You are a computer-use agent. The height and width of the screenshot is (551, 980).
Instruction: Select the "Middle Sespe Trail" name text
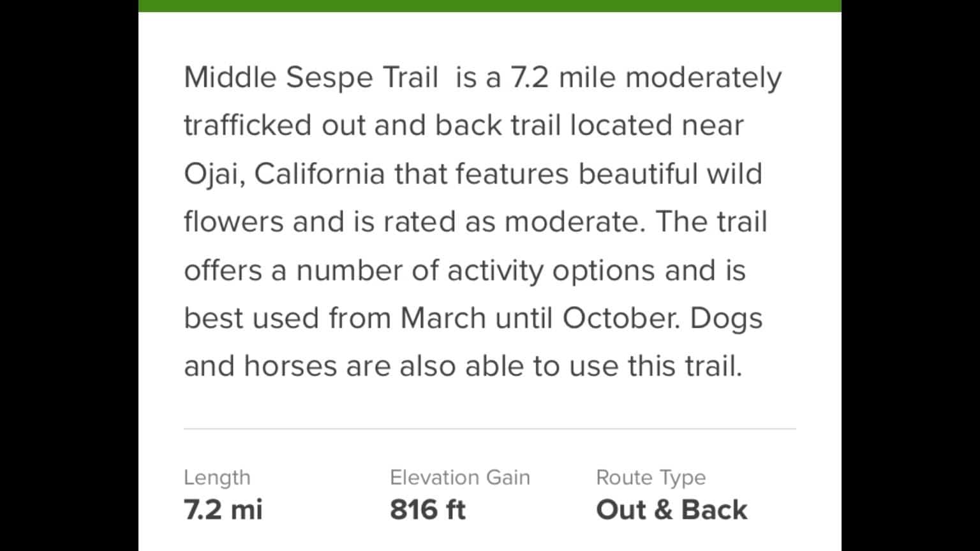point(311,78)
